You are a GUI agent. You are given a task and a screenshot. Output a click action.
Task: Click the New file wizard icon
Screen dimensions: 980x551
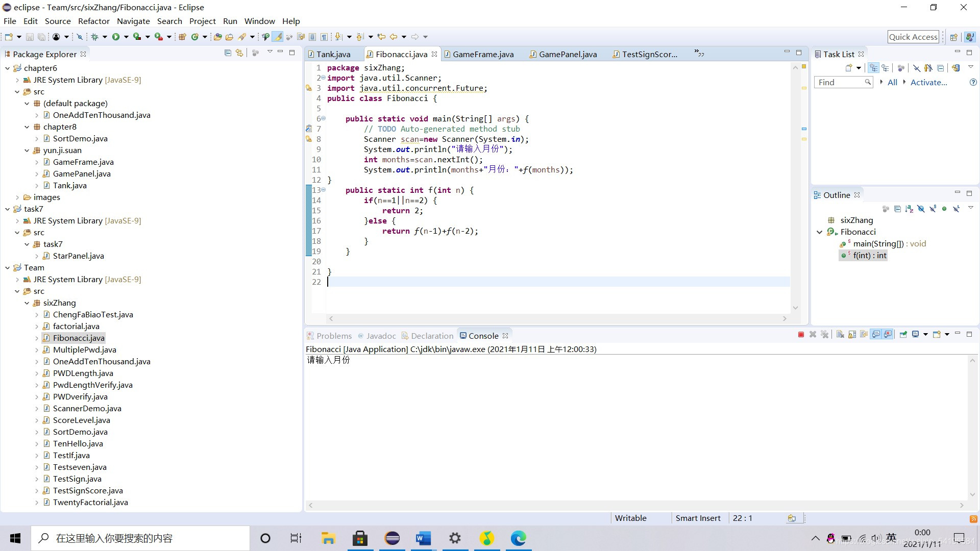pyautogui.click(x=9, y=37)
